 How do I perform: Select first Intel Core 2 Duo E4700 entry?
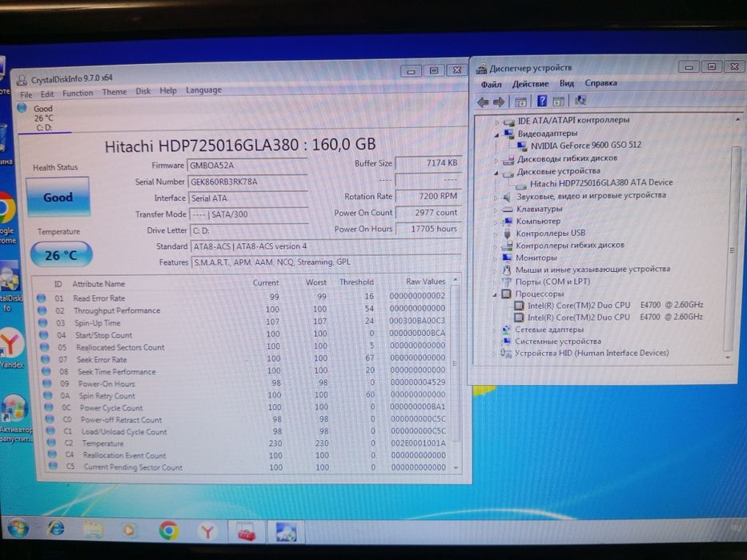tap(615, 306)
